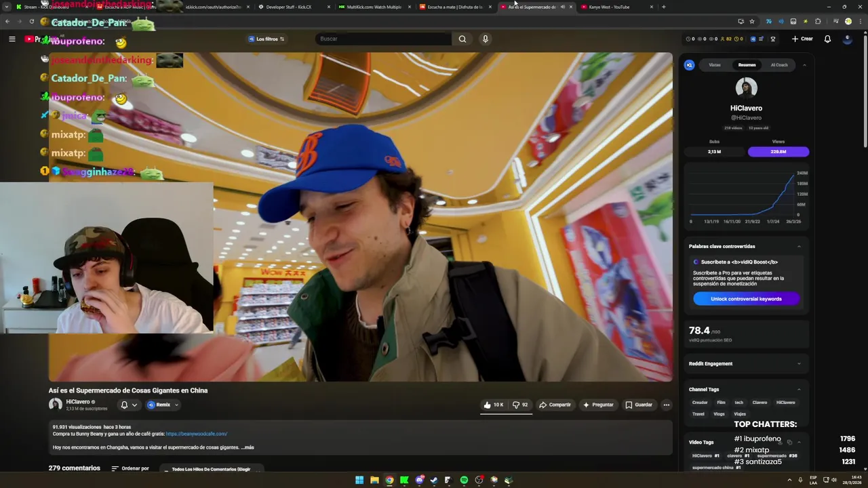Like the video with thumbs up

coord(493,405)
